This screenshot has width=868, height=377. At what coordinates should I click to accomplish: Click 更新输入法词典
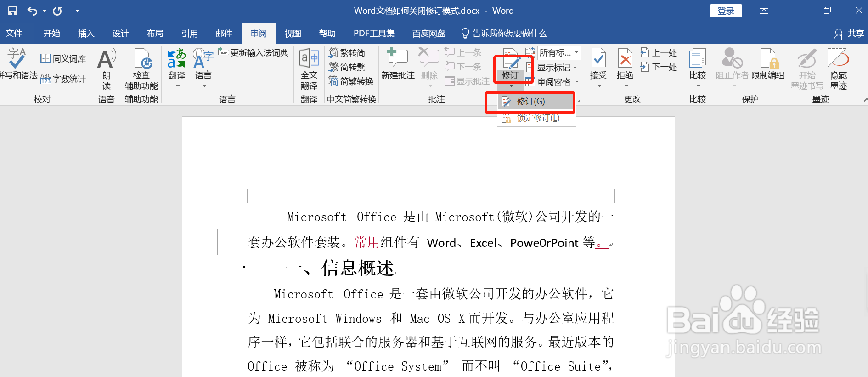[253, 52]
